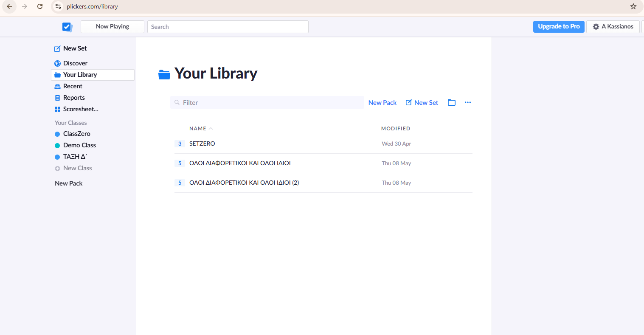The image size is (644, 335).
Task: Sort by NAME column arrow
Action: click(x=211, y=129)
